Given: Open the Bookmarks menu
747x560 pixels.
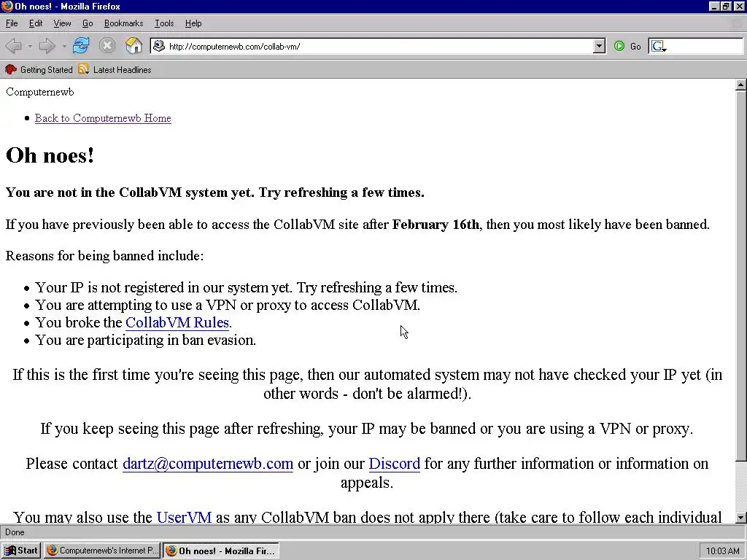Looking at the screenshot, I should click(x=123, y=23).
